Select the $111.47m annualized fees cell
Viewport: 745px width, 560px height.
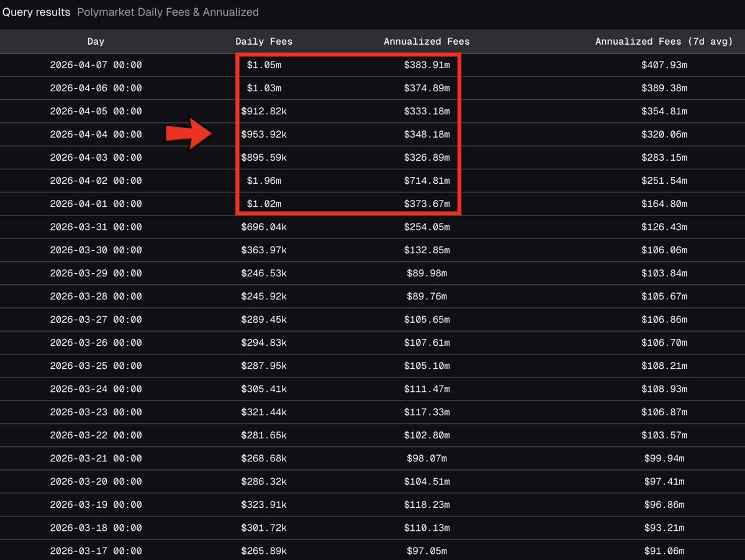[427, 389]
